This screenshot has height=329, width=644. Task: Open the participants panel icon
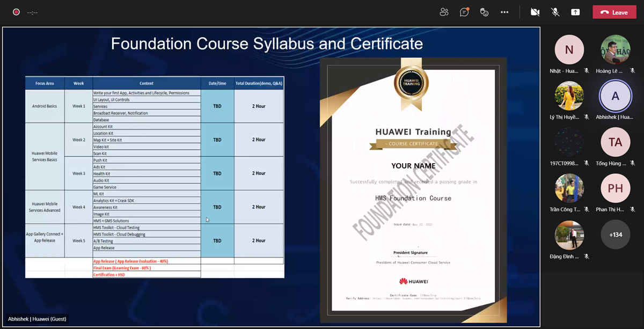pos(444,12)
